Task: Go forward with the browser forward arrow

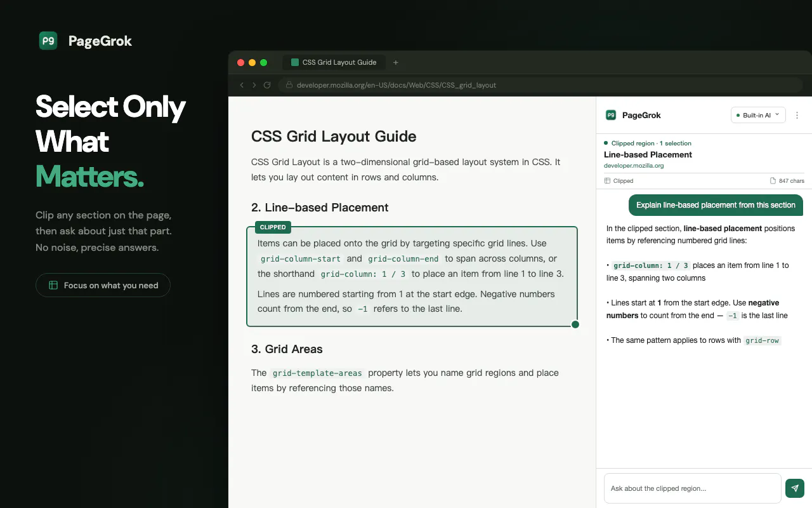Action: (254, 85)
